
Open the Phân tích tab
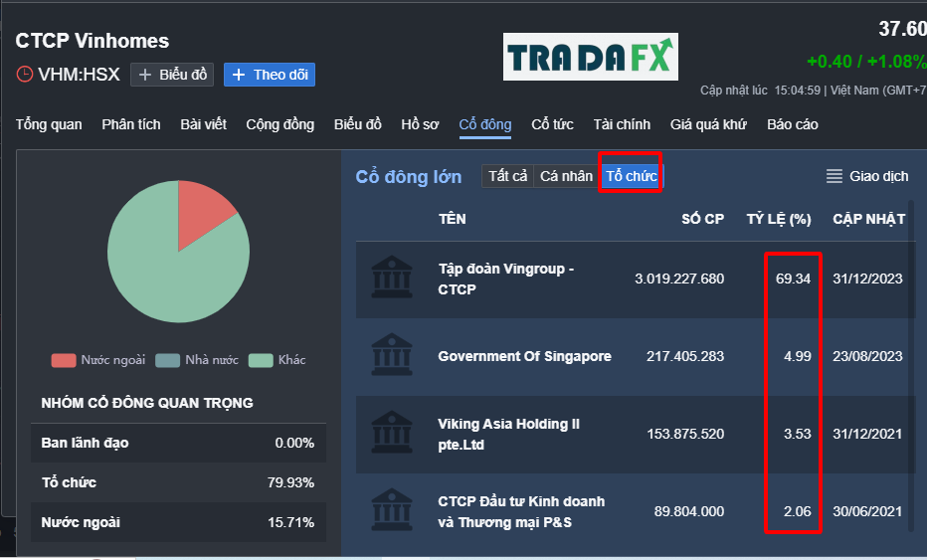(131, 124)
